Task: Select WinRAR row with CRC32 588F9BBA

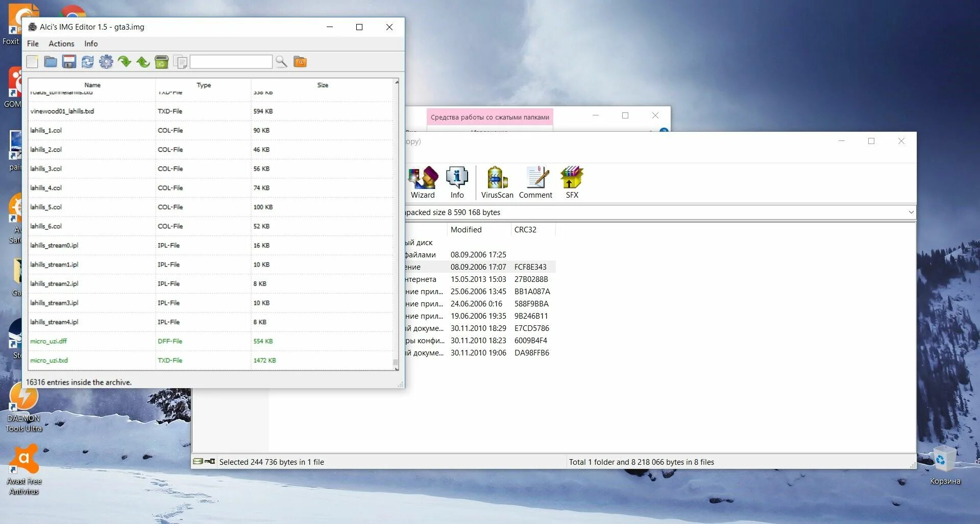Action: point(480,304)
